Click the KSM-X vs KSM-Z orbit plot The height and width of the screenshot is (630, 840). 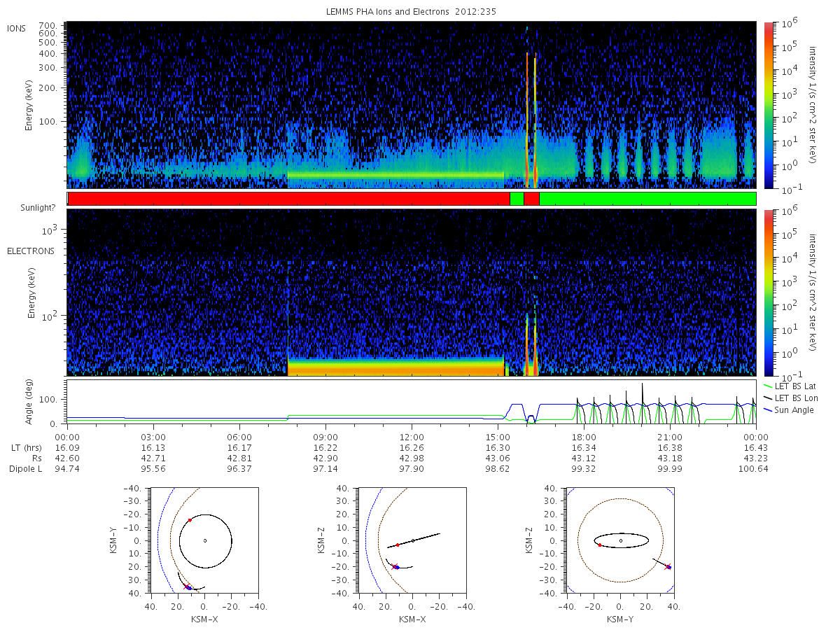(x=412, y=540)
